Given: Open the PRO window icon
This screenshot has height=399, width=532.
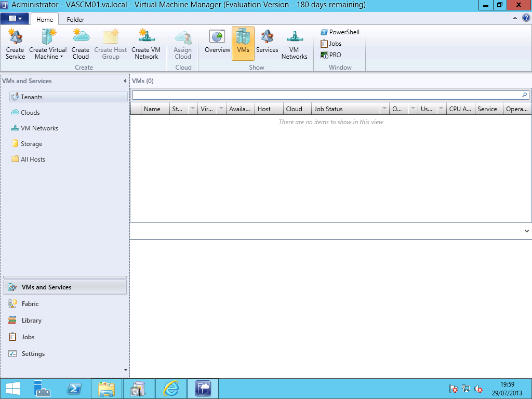Looking at the screenshot, I should point(330,55).
